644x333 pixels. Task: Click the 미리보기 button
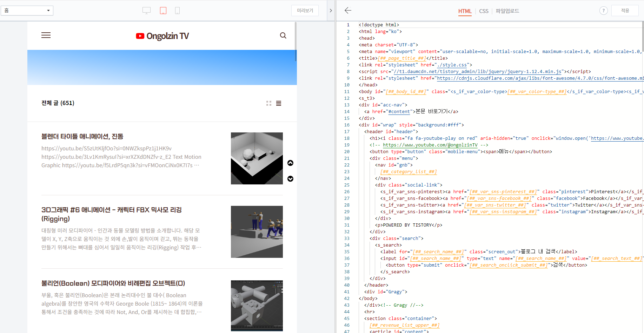click(305, 11)
